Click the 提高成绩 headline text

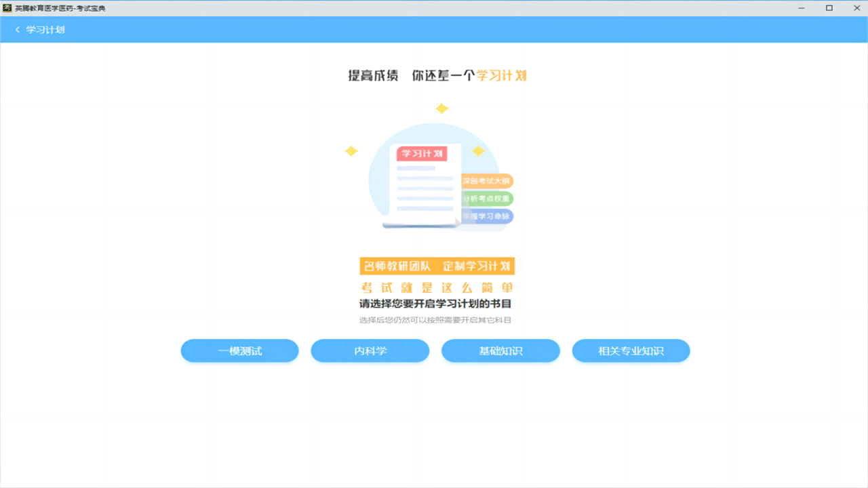pos(372,75)
